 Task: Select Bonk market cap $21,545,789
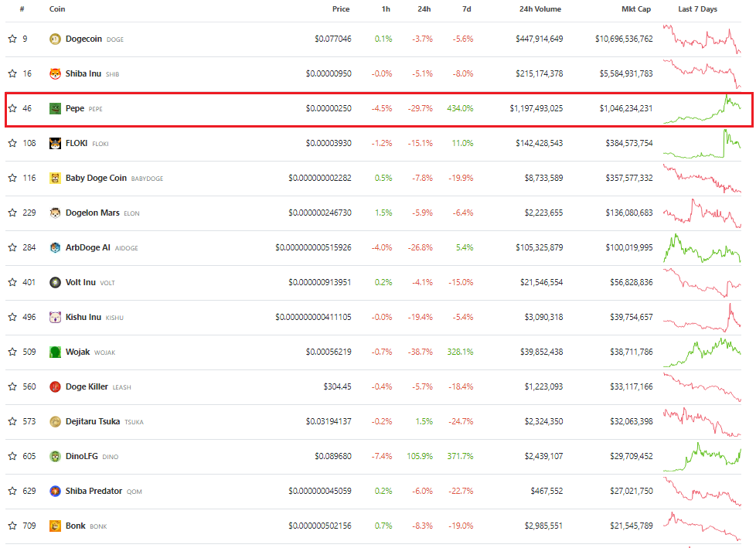coord(631,526)
